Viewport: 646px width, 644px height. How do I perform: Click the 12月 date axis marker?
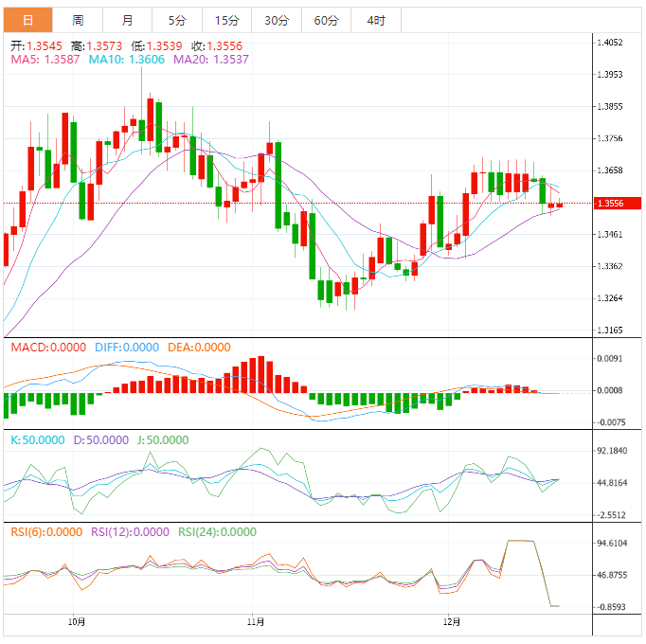(x=452, y=622)
